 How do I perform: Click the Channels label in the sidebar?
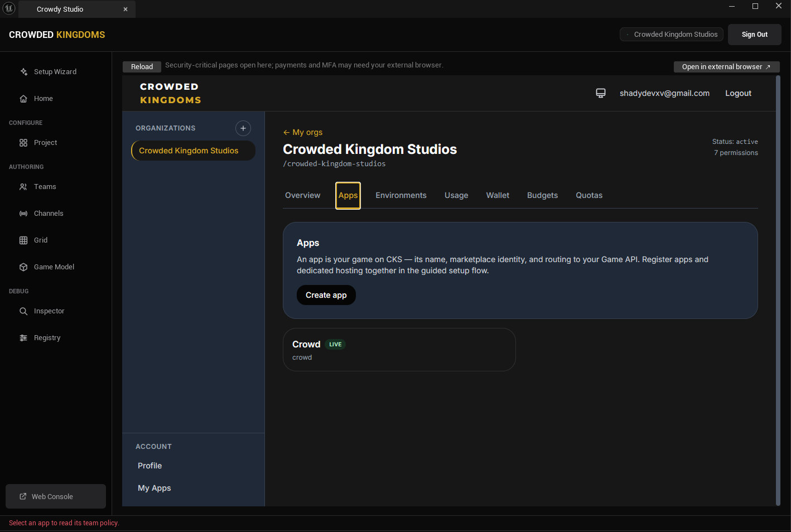point(49,214)
